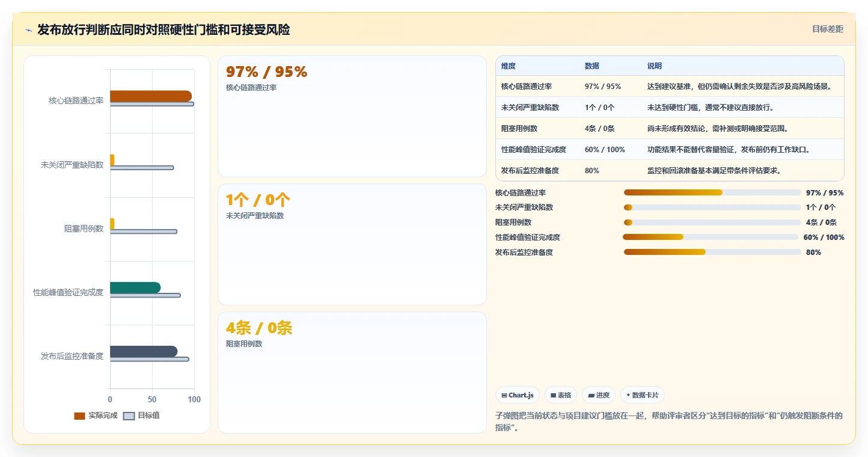Click the progress bar for 核心链路通过率
The height and width of the screenshot is (457, 868).
pos(712,192)
